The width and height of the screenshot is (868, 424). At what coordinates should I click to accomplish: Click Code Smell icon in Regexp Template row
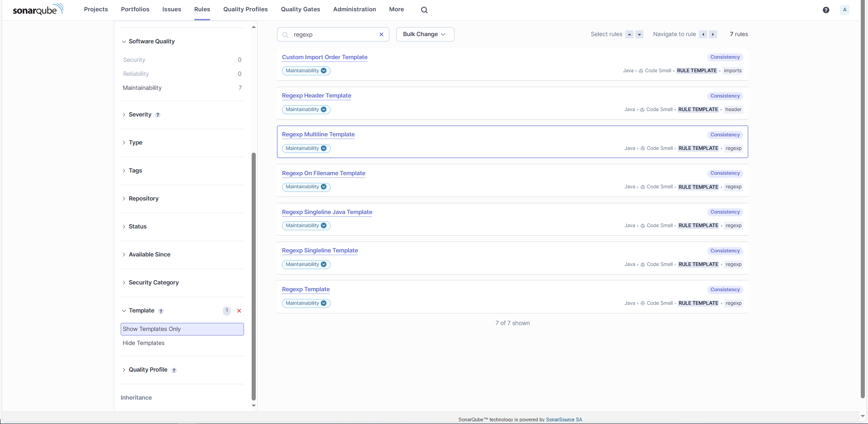(x=643, y=303)
